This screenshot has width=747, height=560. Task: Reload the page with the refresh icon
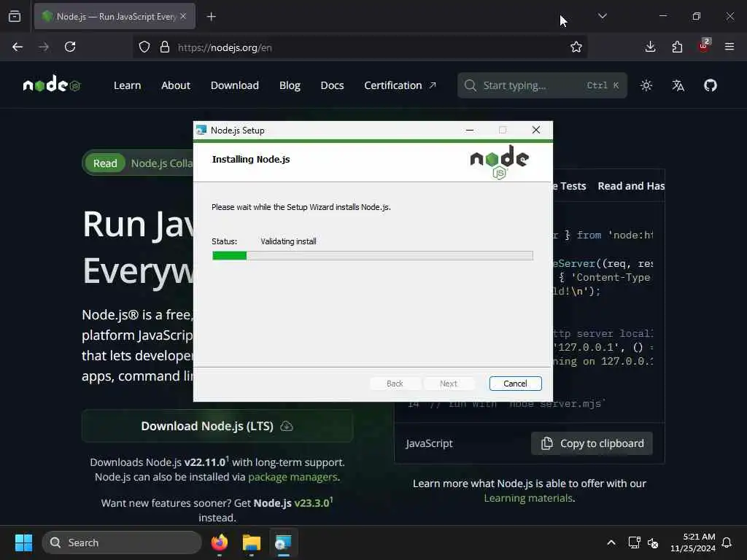(70, 47)
